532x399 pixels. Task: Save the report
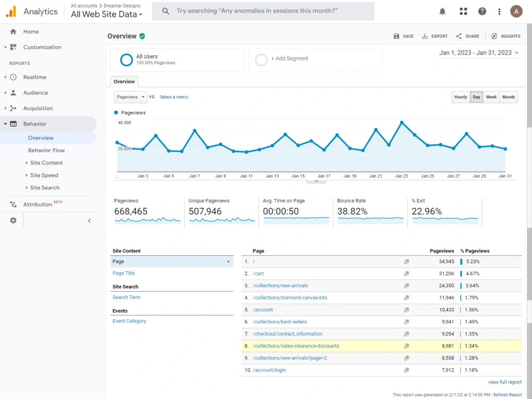pyautogui.click(x=403, y=36)
